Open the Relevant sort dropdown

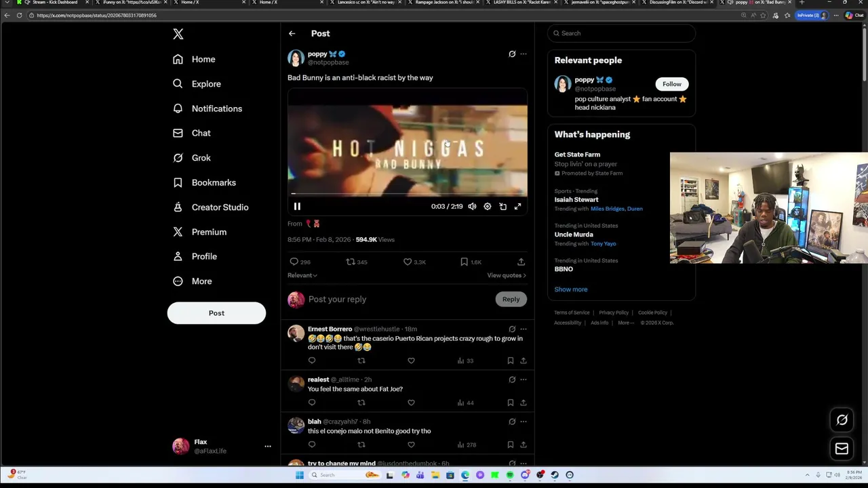(302, 275)
